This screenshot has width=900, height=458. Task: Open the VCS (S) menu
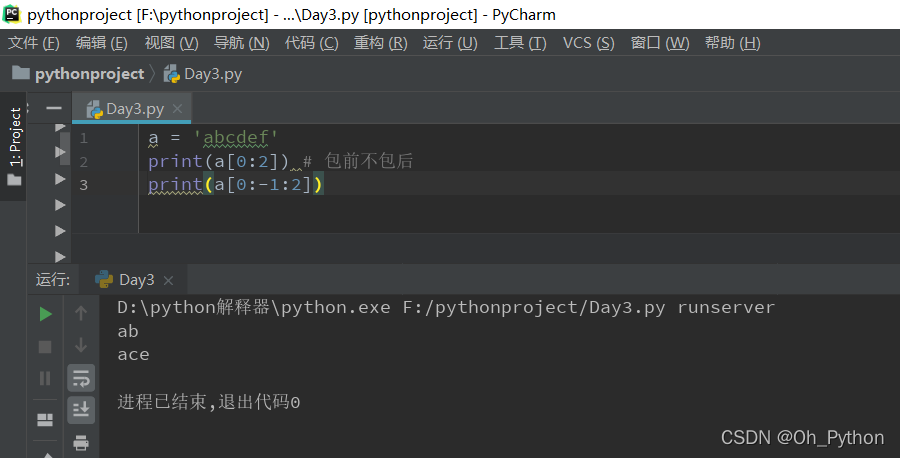pyautogui.click(x=589, y=43)
